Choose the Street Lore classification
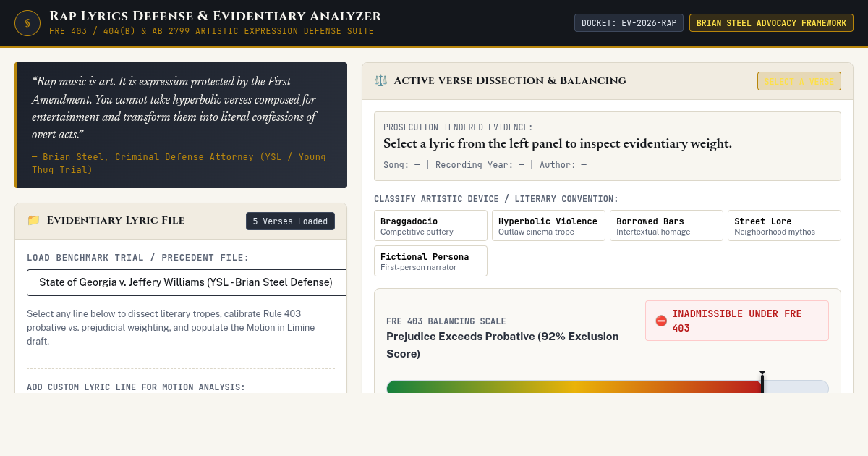868x456 pixels. 784,226
